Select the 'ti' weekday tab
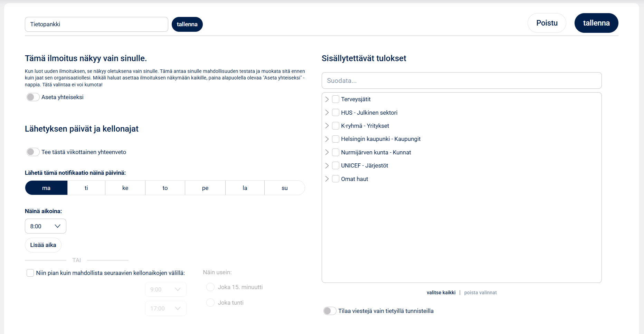The image size is (644, 334). pyautogui.click(x=86, y=188)
